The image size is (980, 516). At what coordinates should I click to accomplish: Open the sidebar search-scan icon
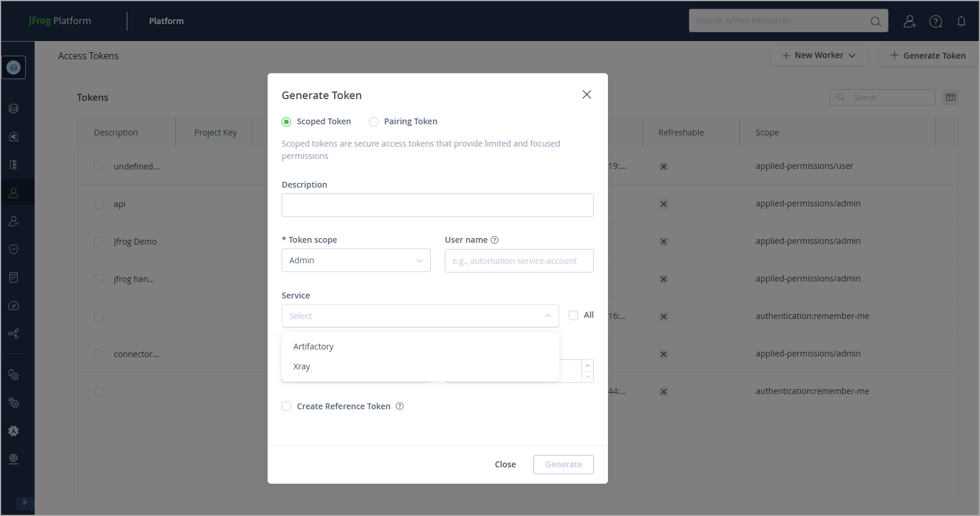[13, 137]
